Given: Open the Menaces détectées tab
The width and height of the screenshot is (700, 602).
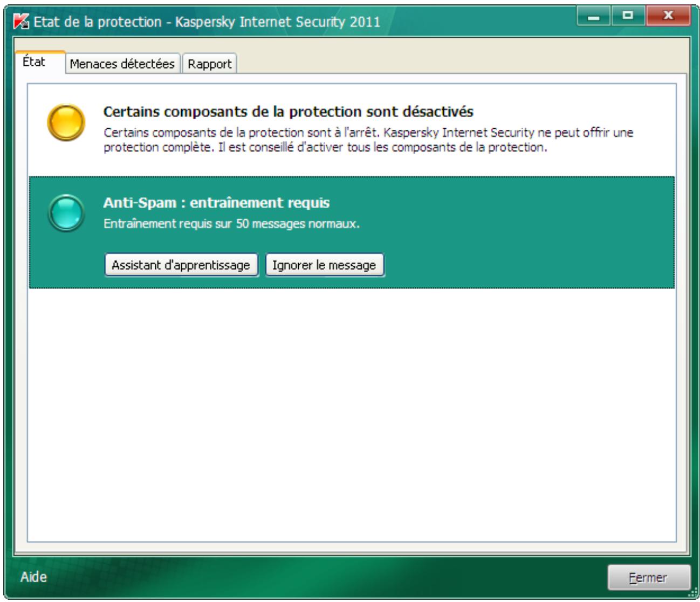Looking at the screenshot, I should [122, 64].
